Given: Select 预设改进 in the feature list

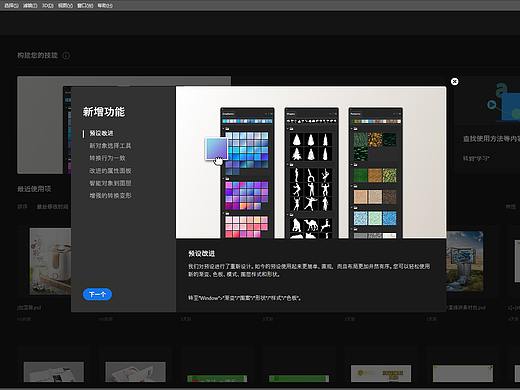Looking at the screenshot, I should tap(101, 133).
